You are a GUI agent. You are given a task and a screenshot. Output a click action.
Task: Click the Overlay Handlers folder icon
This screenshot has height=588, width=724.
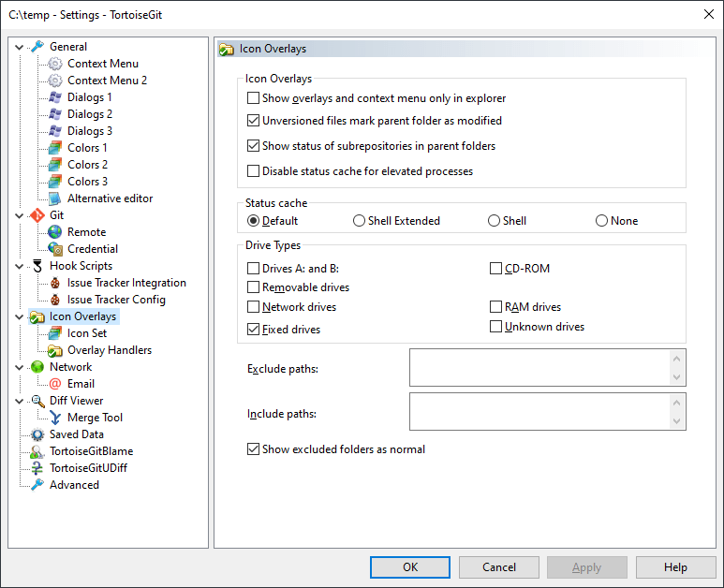pos(55,350)
